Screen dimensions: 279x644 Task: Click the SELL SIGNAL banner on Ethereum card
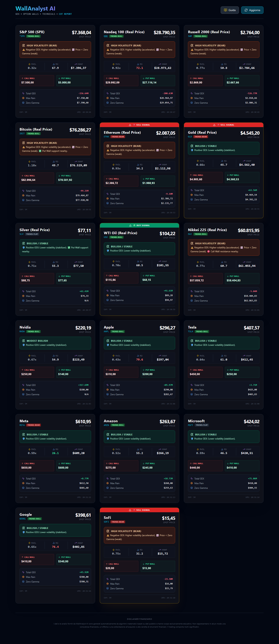pos(139,125)
